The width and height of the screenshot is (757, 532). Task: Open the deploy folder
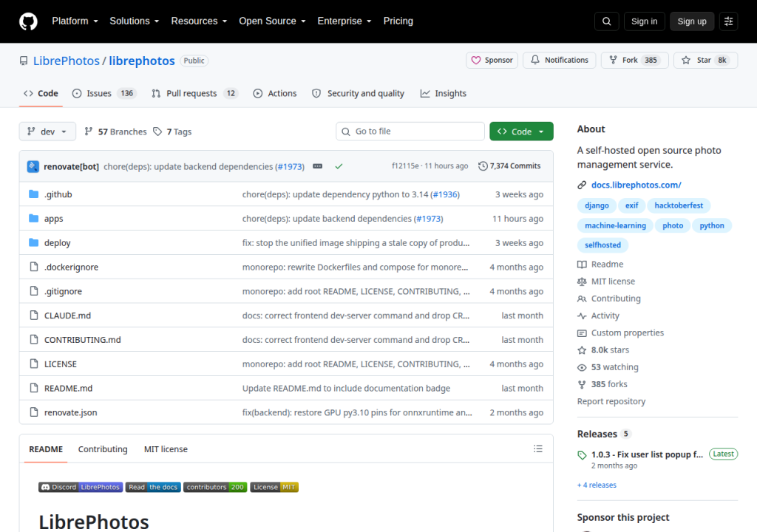pyautogui.click(x=58, y=243)
